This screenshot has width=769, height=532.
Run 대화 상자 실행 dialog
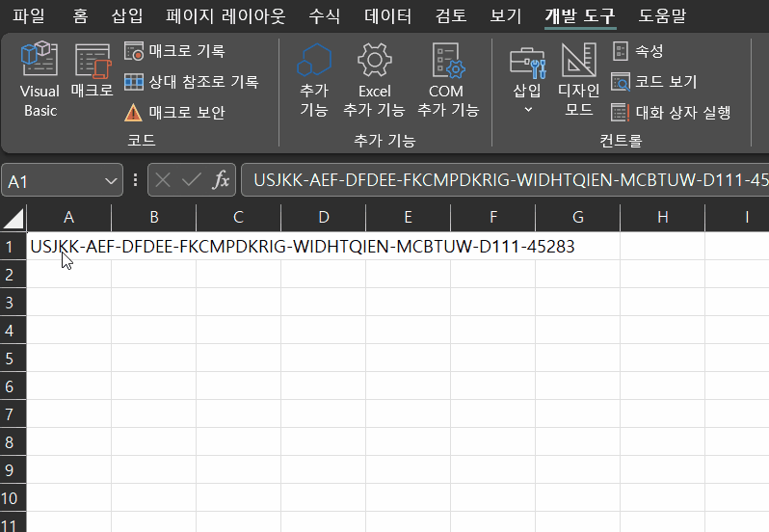[671, 113]
